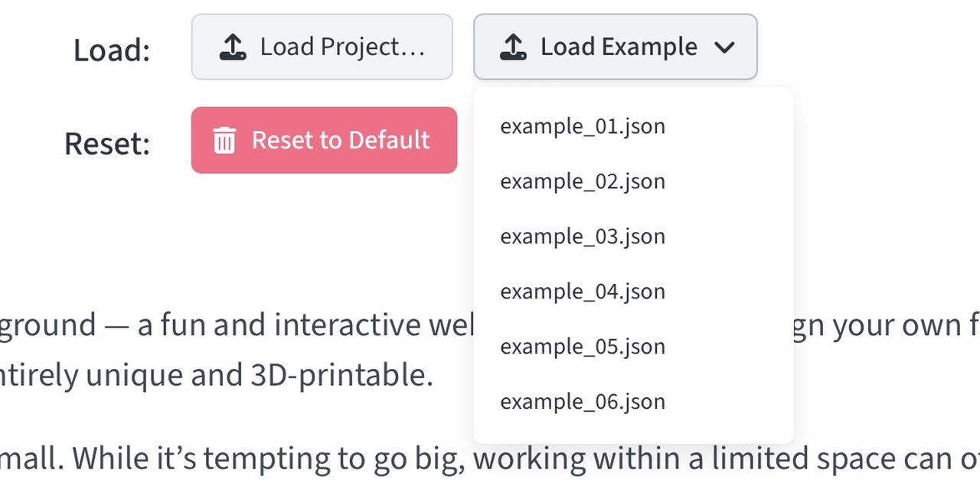Click the Load Example dropdown label text
Viewport: 980px width, 499px height.
coord(619,47)
